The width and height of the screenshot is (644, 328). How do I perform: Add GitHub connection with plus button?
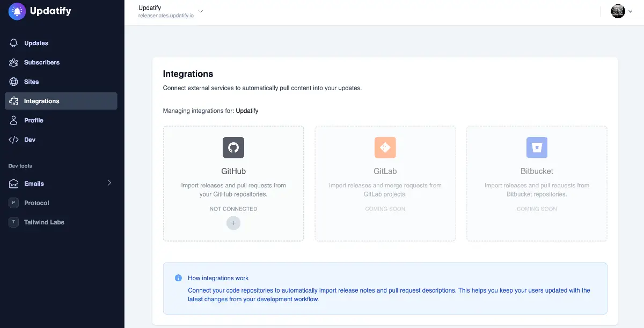pyautogui.click(x=233, y=223)
